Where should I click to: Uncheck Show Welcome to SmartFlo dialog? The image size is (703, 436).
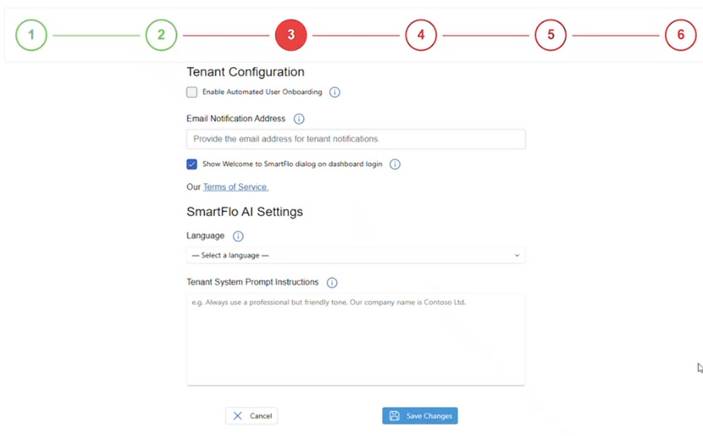tap(192, 164)
